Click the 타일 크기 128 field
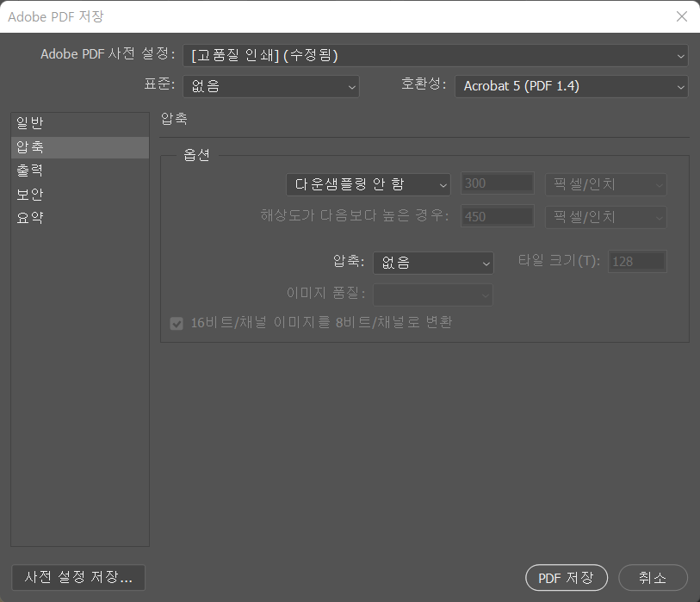The width and height of the screenshot is (700, 602). [x=637, y=261]
